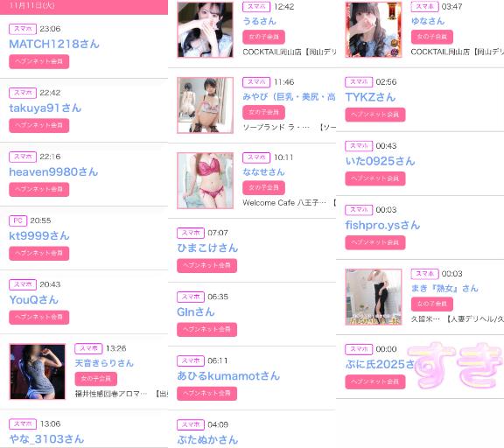Open ゆなさん thumbnail photo
Viewport: 504px width, 448px height.
click(x=374, y=30)
